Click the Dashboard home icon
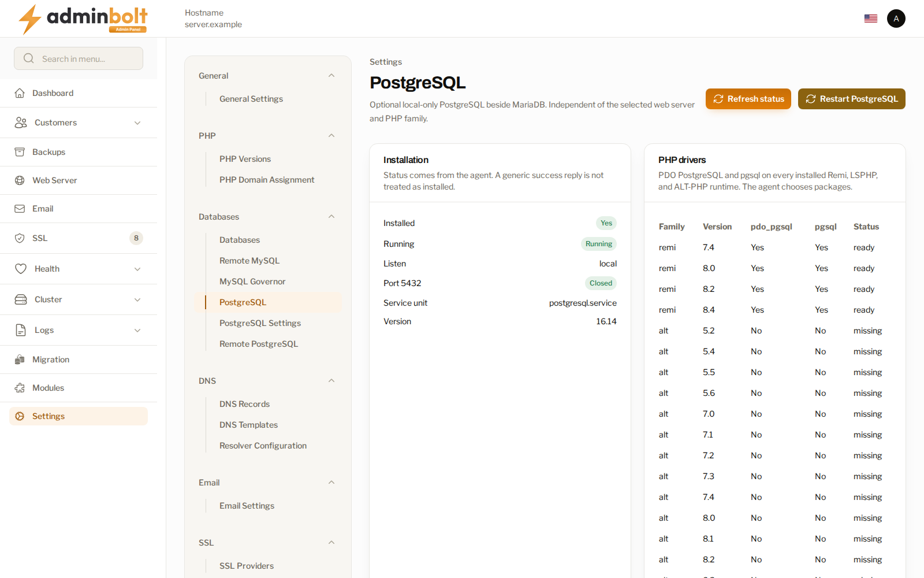 click(x=20, y=93)
